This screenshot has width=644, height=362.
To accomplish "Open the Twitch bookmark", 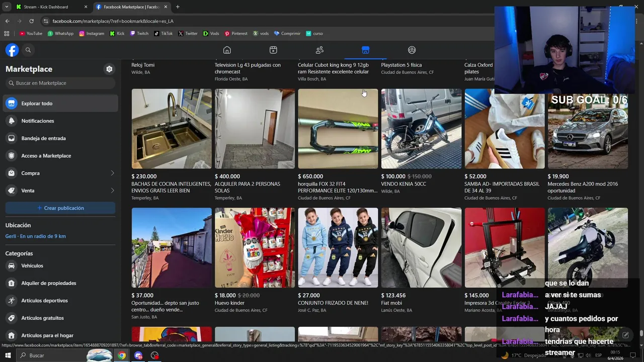I will coord(139,34).
